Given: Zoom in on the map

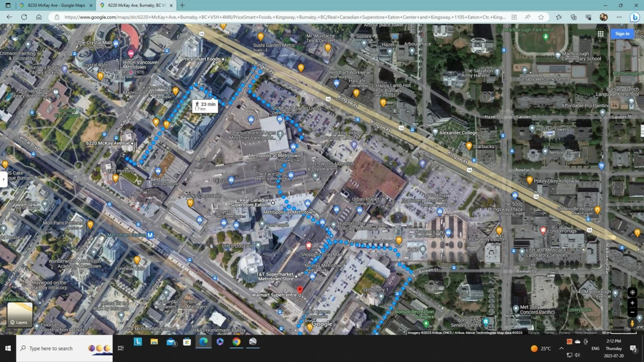Looking at the screenshot, I should [x=632, y=303].
